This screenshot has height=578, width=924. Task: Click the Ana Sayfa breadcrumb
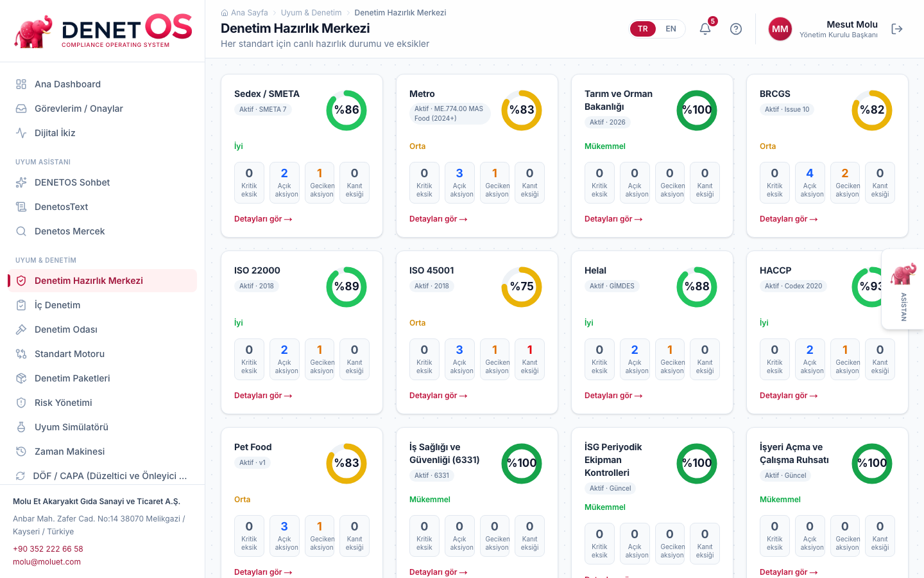[x=250, y=13]
